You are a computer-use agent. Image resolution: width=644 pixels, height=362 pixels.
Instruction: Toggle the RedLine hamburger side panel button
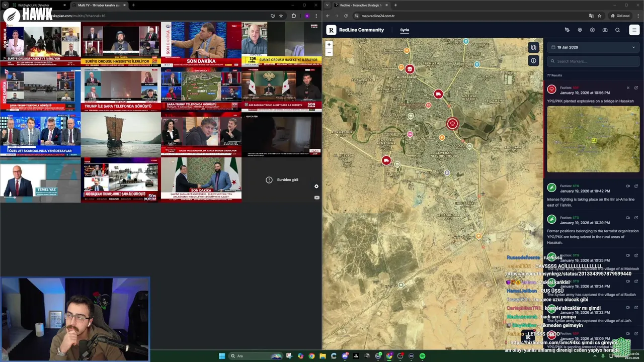(x=634, y=30)
